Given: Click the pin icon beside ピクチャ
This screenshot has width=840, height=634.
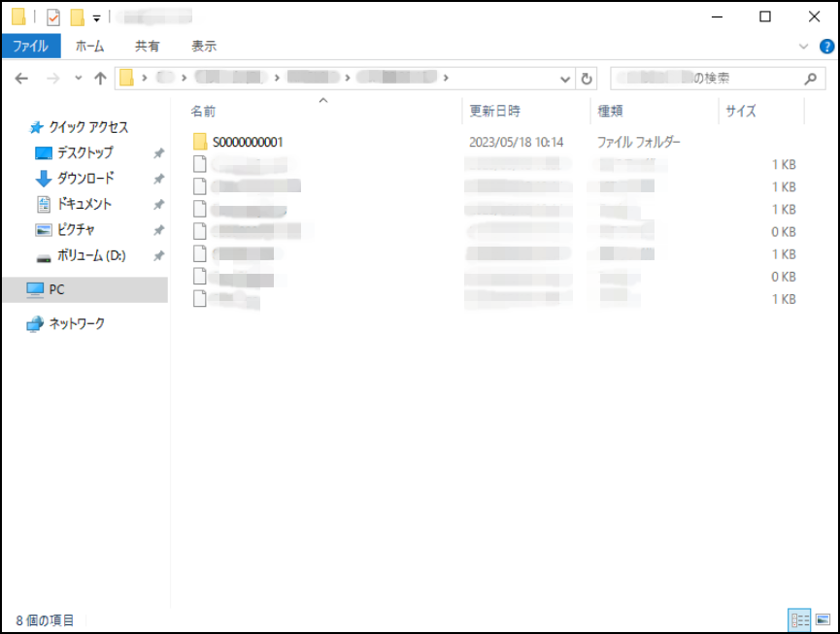Looking at the screenshot, I should (x=158, y=230).
